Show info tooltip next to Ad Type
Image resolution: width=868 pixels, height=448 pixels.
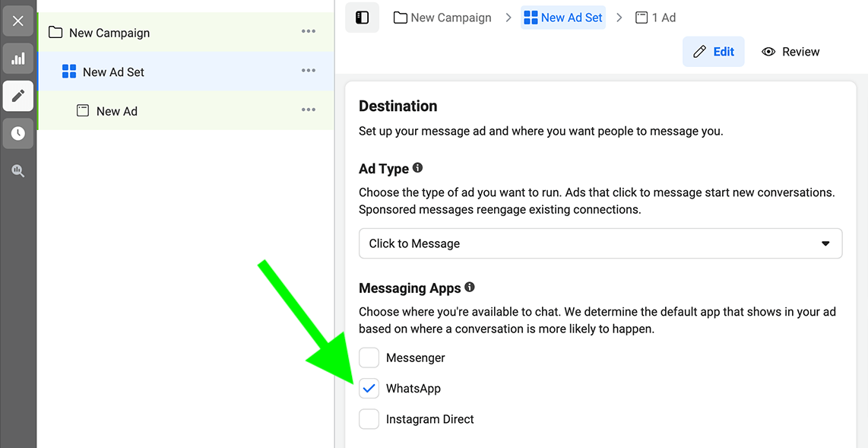click(418, 167)
